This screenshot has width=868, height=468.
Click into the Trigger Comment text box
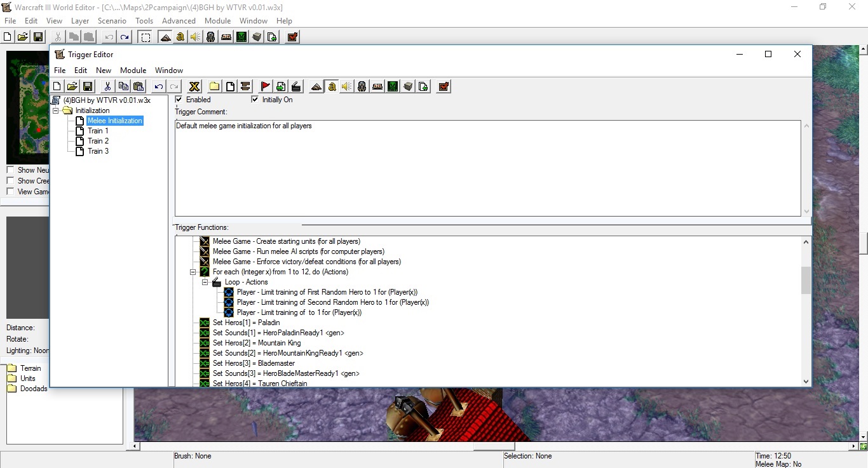[x=487, y=168]
